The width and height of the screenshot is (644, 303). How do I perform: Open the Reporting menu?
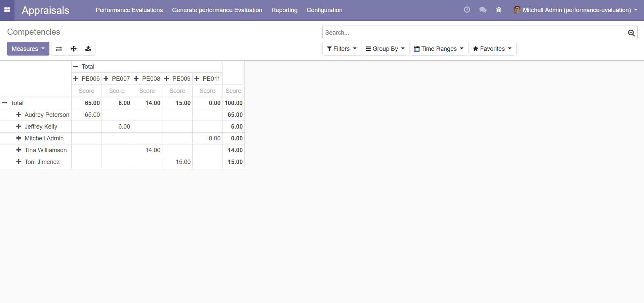(284, 10)
